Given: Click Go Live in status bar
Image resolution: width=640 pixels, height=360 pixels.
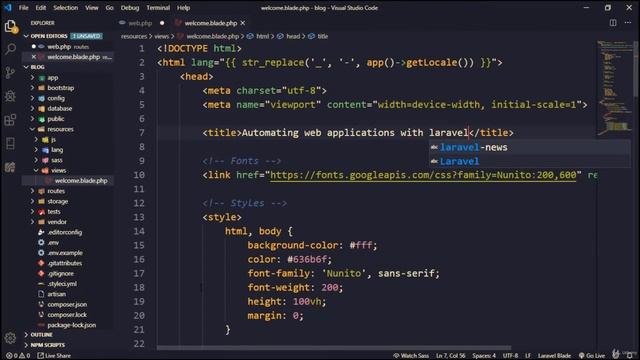Looking at the screenshot, I should click(591, 356).
